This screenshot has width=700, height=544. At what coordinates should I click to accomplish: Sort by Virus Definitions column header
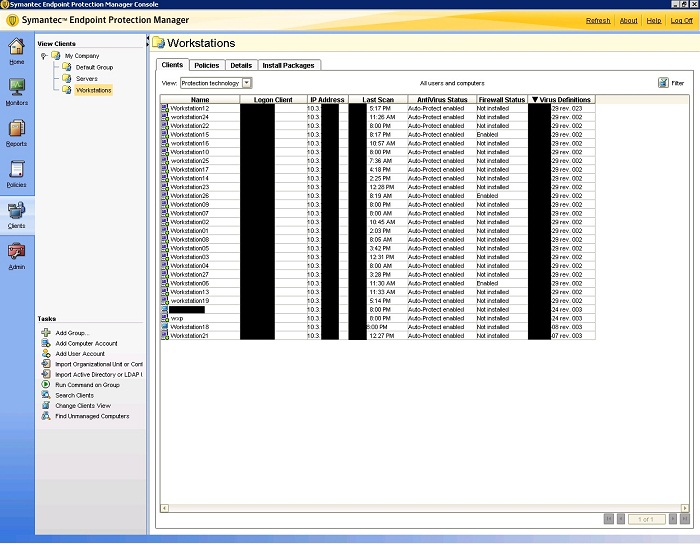562,100
